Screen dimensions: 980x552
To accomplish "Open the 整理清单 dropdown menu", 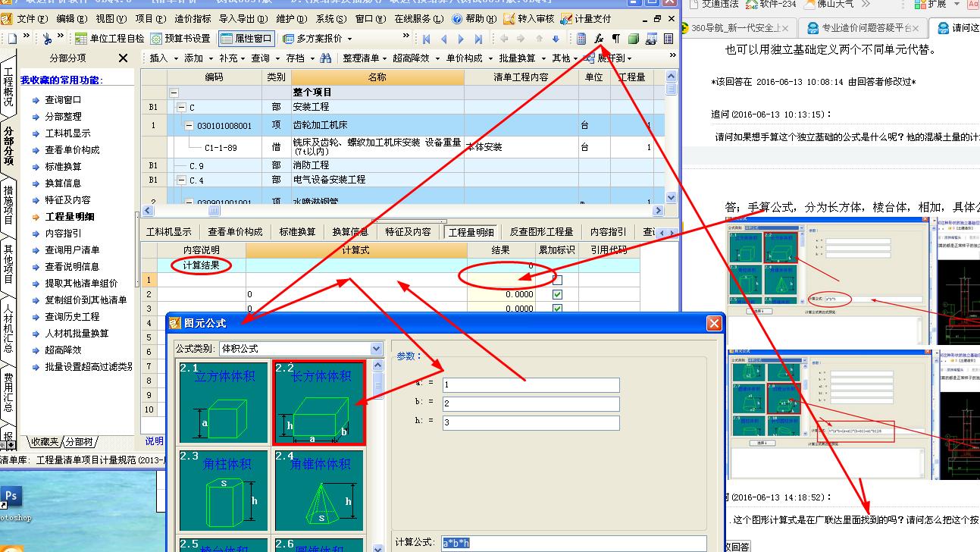I will pyautogui.click(x=365, y=58).
